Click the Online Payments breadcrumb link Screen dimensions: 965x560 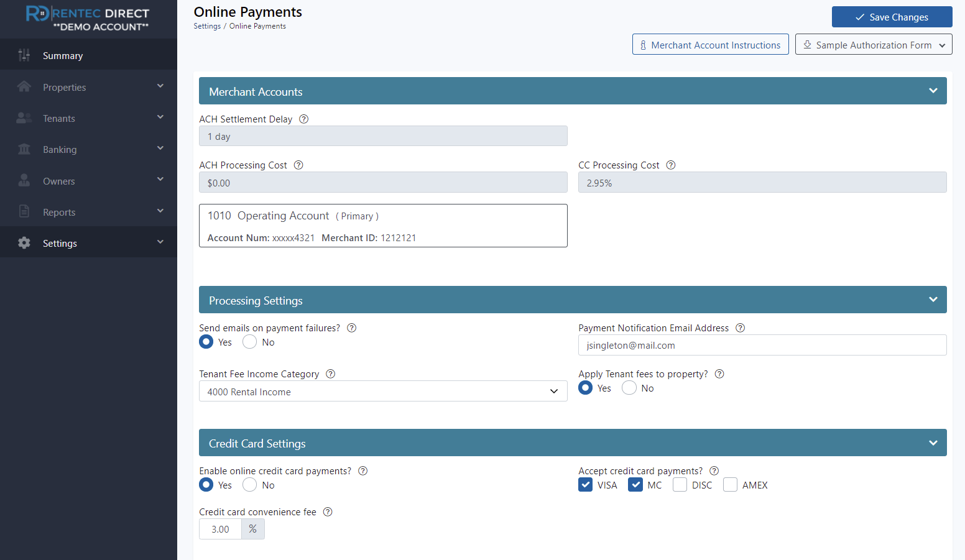[x=257, y=26]
